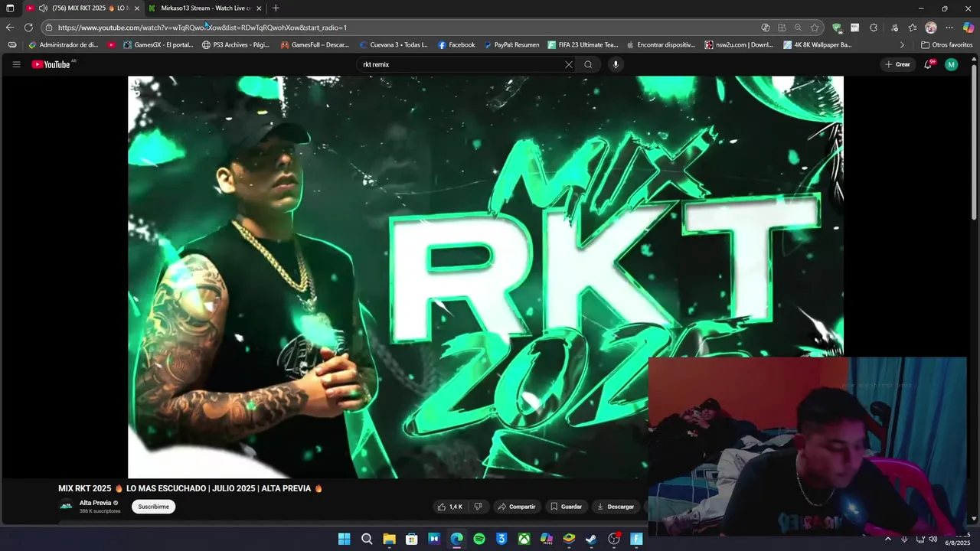Open the zoom magnifier in address bar
The image size is (980, 551).
pos(798,28)
